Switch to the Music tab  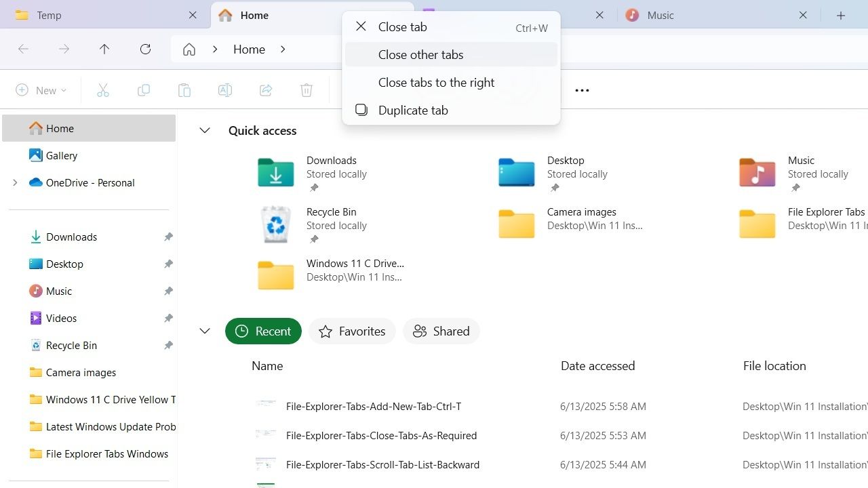click(659, 15)
